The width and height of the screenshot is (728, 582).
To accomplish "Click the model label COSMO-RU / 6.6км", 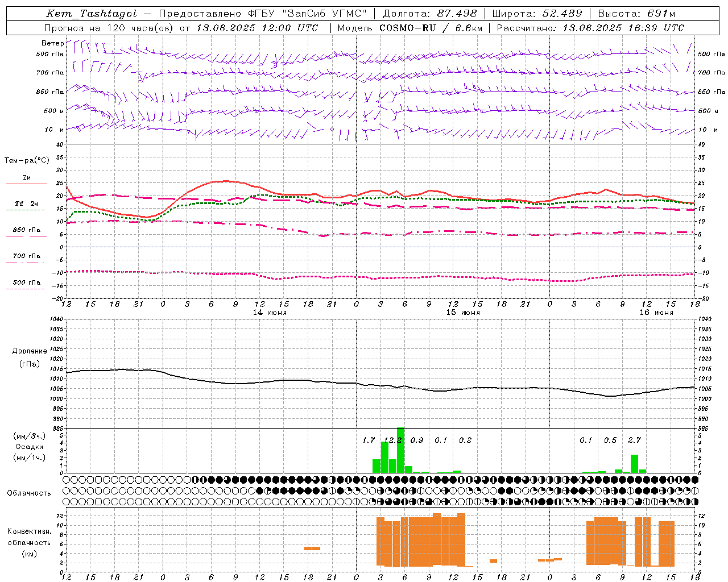I will tap(431, 28).
